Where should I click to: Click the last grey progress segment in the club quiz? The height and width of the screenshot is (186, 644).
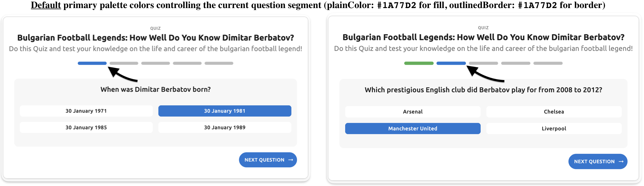point(548,63)
